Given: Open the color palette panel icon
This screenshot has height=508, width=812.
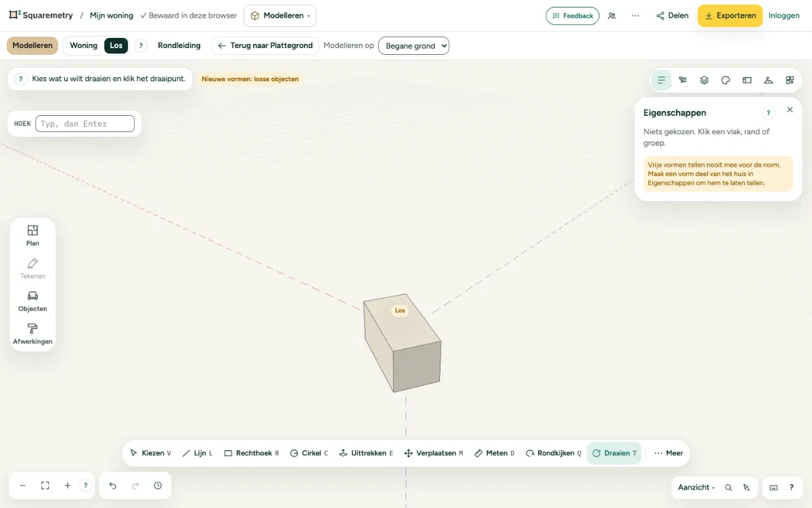Looking at the screenshot, I should coord(725,80).
